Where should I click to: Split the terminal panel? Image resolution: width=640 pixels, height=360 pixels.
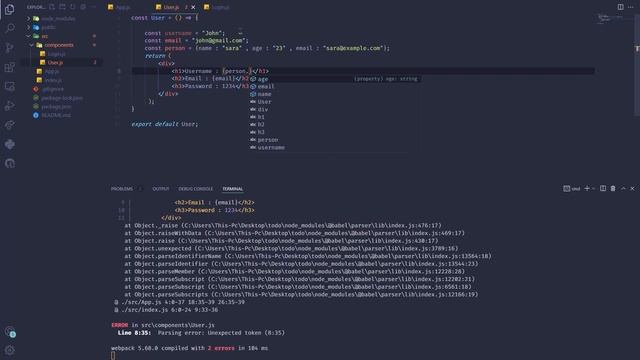tap(603, 189)
